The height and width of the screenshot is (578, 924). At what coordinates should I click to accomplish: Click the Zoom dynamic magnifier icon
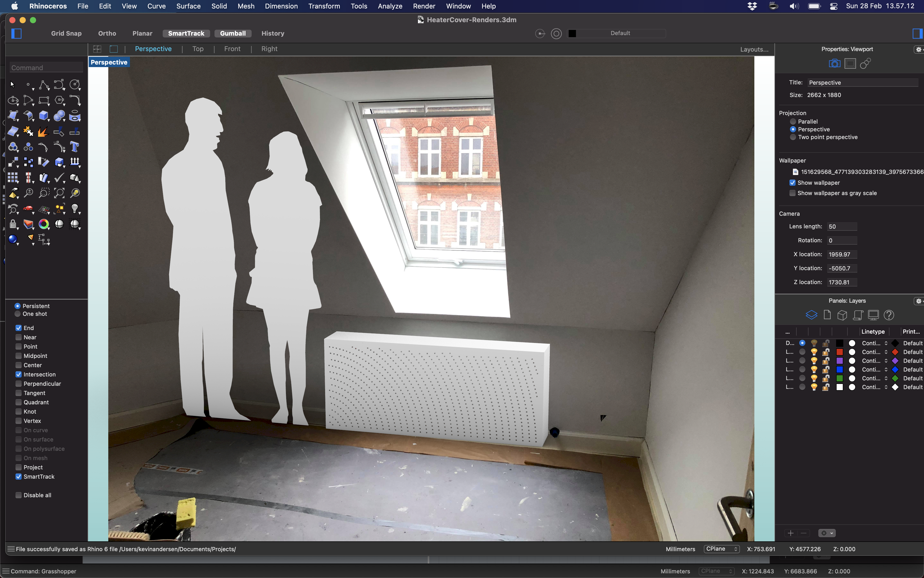pyautogui.click(x=28, y=193)
